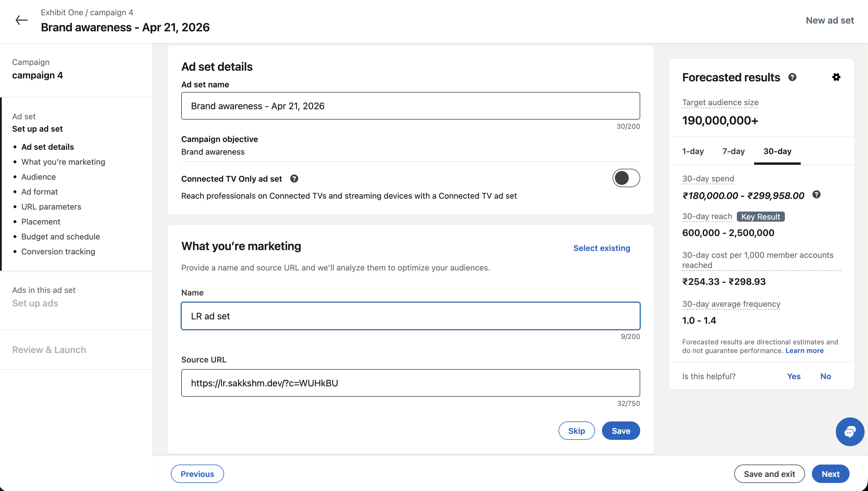Click the New ad set link
Image resolution: width=868 pixels, height=491 pixels.
pos(829,20)
